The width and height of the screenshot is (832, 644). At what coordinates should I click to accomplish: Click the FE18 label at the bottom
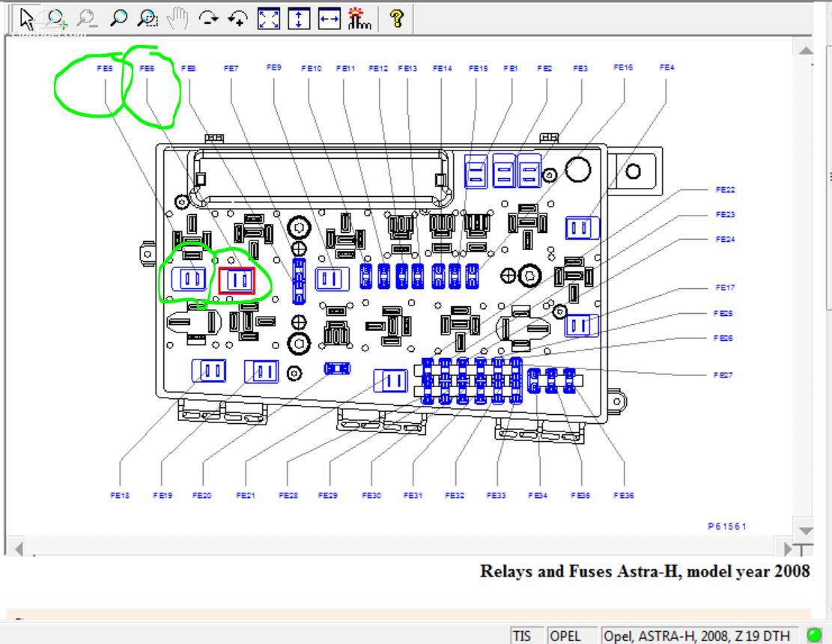click(x=120, y=496)
